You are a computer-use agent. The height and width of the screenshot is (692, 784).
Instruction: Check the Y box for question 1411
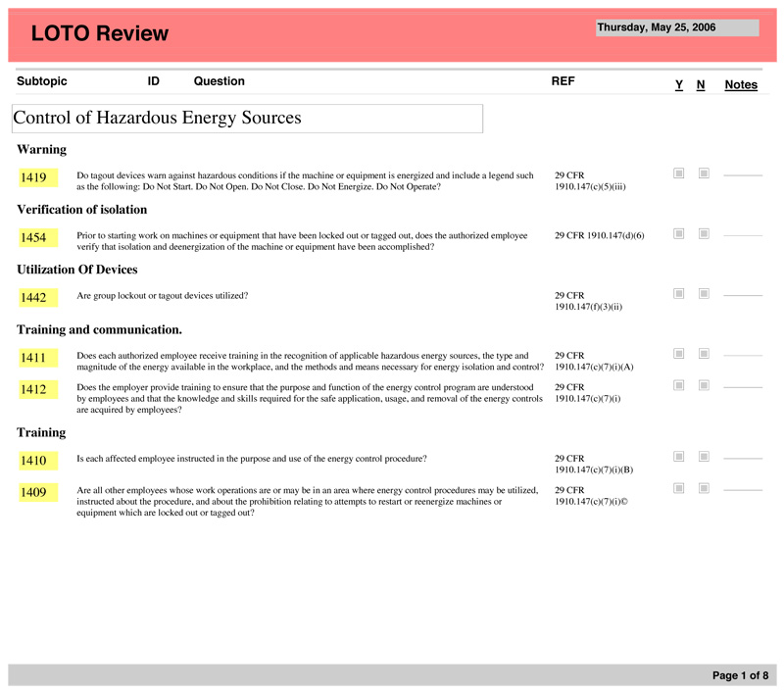pyautogui.click(x=678, y=354)
